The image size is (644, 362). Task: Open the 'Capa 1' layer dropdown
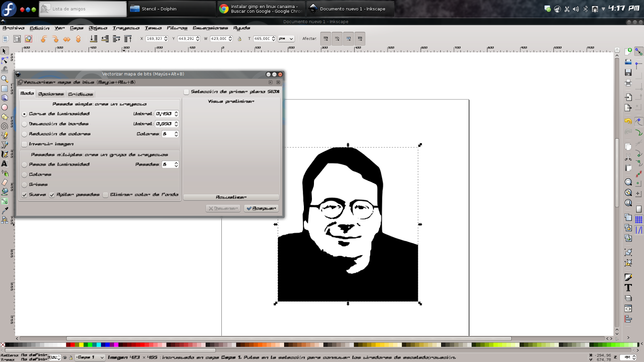[x=89, y=357]
